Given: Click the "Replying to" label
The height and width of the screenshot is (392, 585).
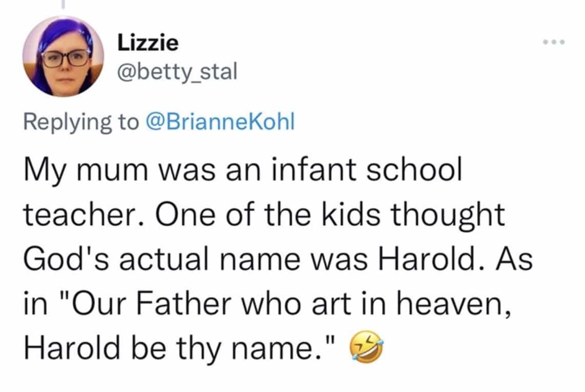Looking at the screenshot, I should 81,123.
